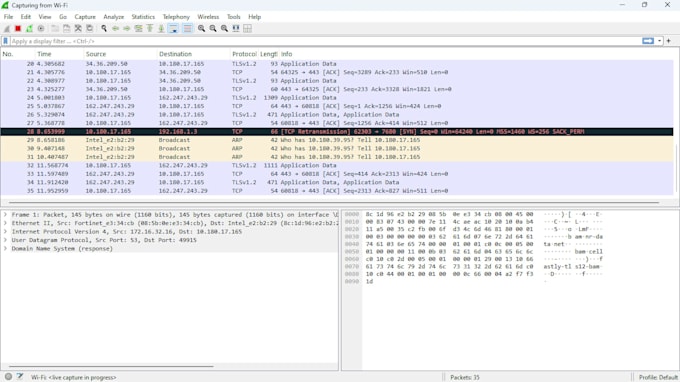
Task: Open the expert information status icon
Action: [x=8, y=377]
